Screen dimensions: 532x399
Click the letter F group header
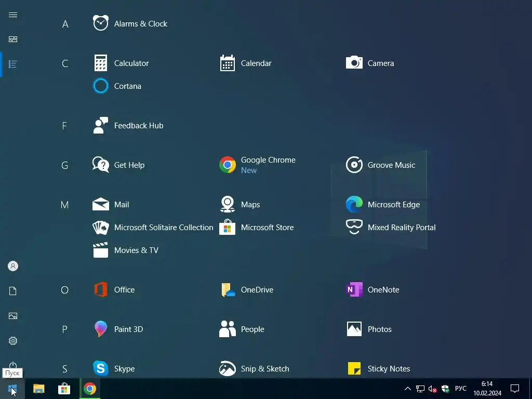(64, 126)
